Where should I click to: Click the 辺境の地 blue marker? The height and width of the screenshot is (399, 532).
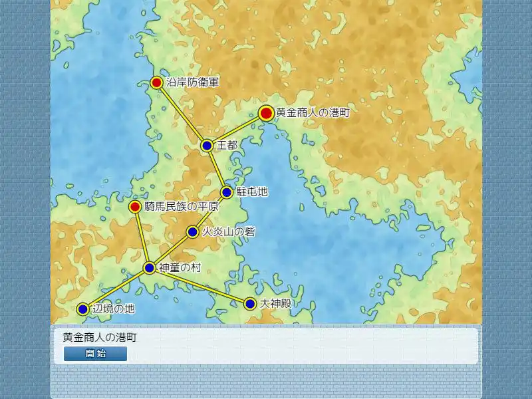(x=82, y=309)
